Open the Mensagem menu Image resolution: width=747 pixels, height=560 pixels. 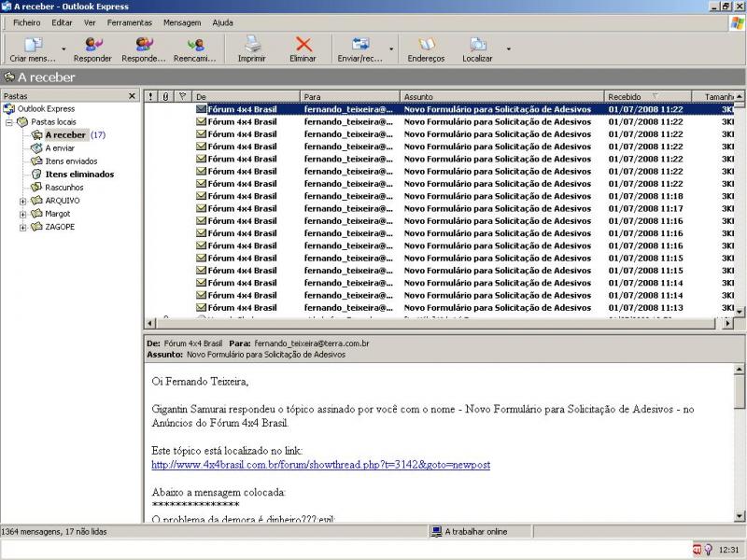click(x=182, y=22)
